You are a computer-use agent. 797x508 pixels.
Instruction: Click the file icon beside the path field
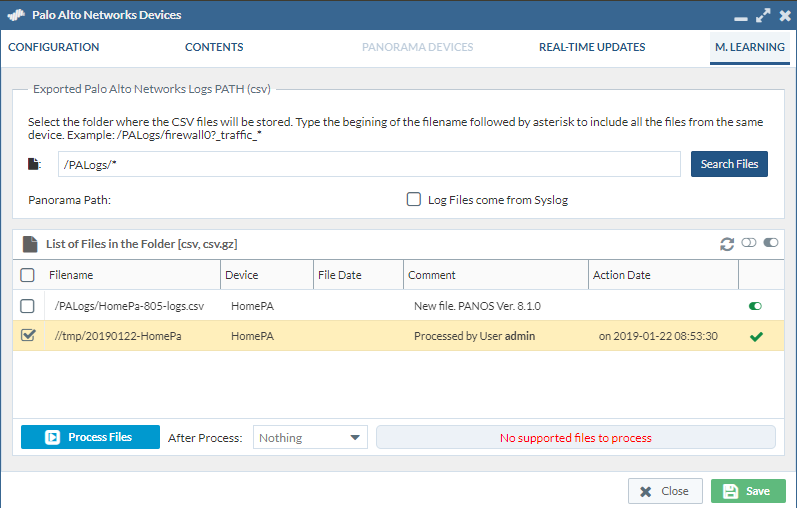pos(36,164)
